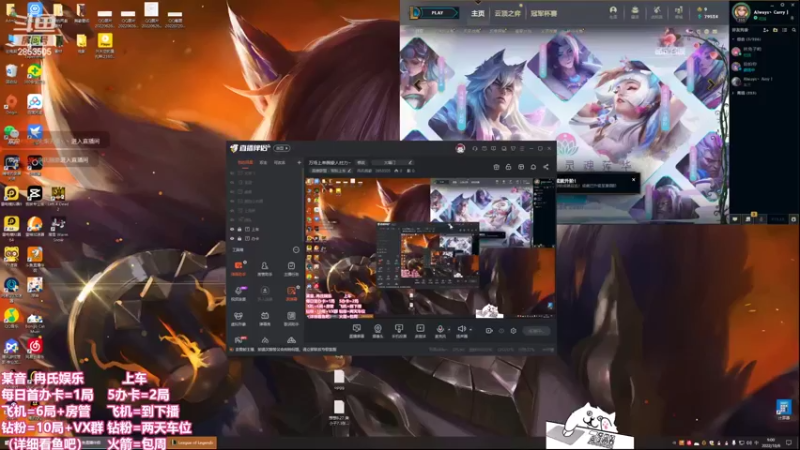Image resolution: width=800 pixels, height=450 pixels.
Task: Open the pill dropdown beside the streaming app logo
Action: (x=282, y=148)
